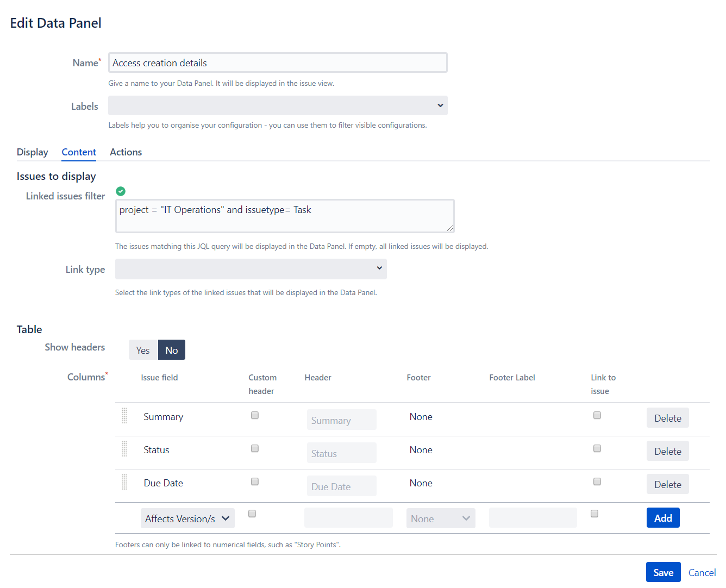Tick custom header checkbox for Due Date
726x588 pixels.
coord(255,482)
